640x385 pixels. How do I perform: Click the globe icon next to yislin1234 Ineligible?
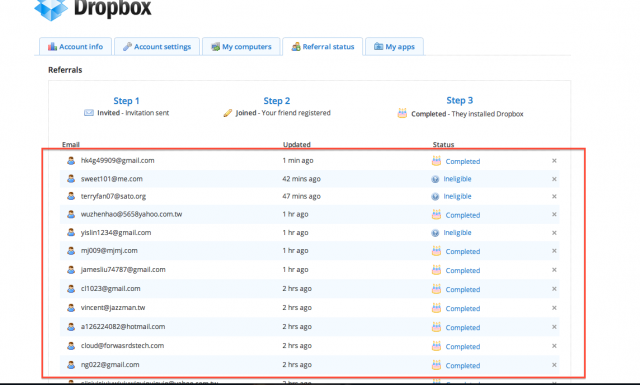[x=435, y=233]
